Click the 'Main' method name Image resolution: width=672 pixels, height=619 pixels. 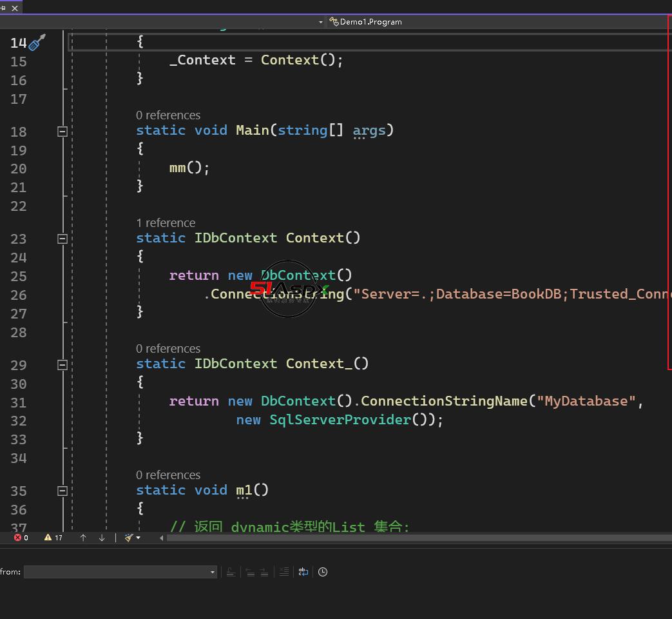(x=253, y=130)
